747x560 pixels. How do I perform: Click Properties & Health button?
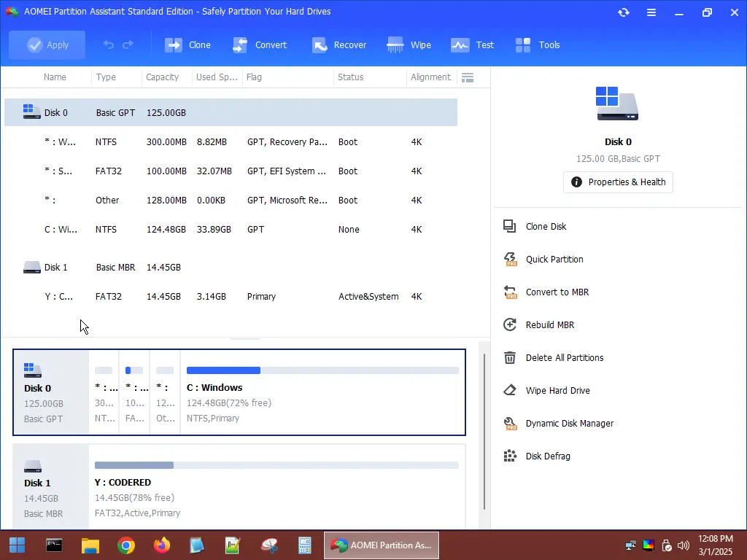coord(618,182)
